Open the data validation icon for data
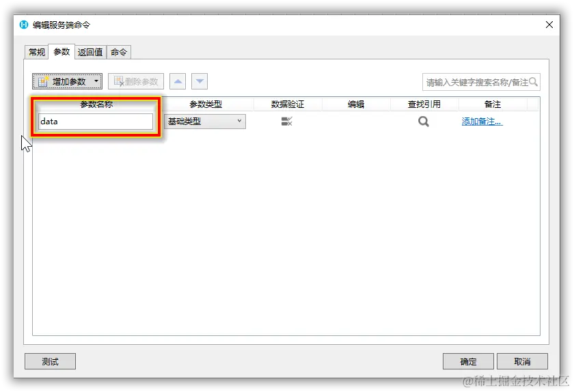The image size is (574, 392). [286, 121]
